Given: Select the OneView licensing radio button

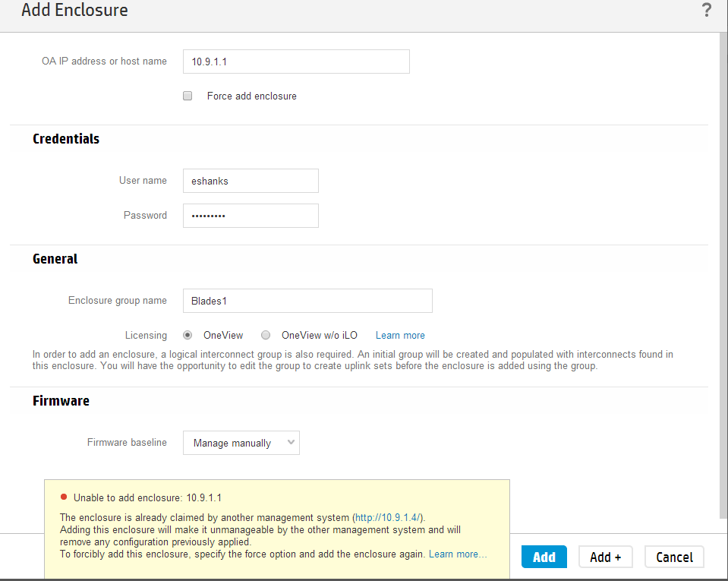Looking at the screenshot, I should [188, 335].
